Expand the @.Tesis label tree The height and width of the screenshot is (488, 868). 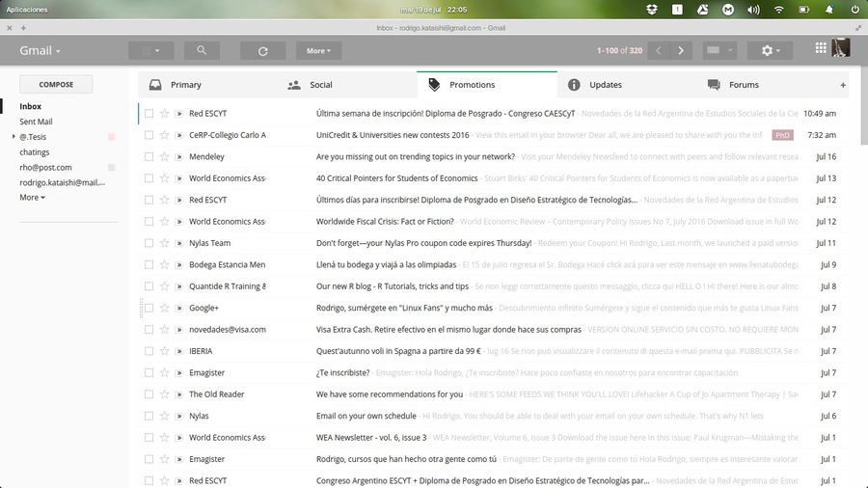(x=14, y=136)
